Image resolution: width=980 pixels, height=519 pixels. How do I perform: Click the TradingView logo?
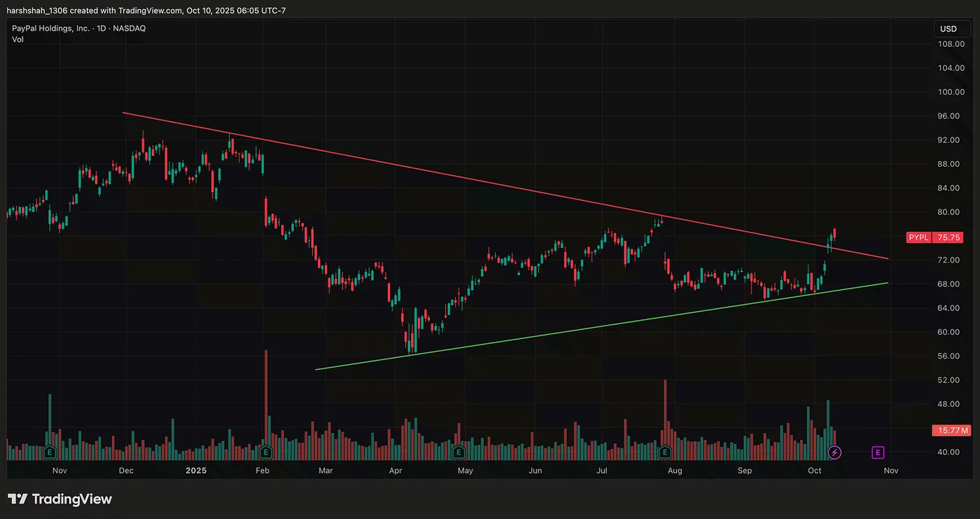pyautogui.click(x=60, y=499)
